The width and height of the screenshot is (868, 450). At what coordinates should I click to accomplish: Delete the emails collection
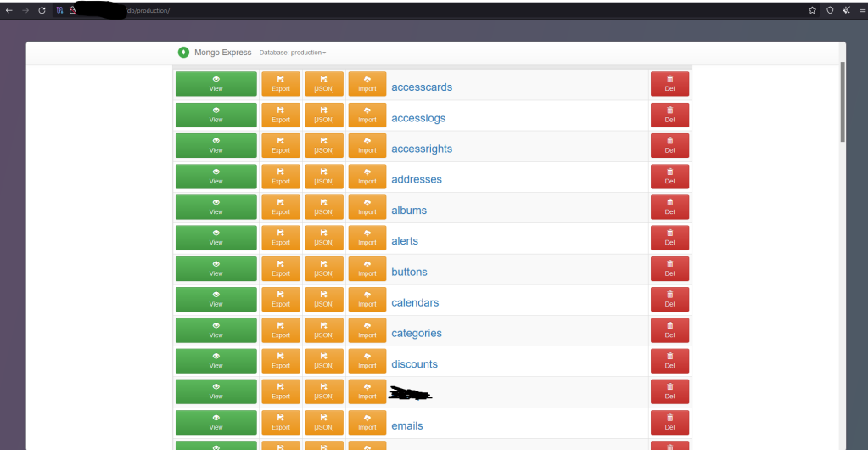tap(669, 422)
